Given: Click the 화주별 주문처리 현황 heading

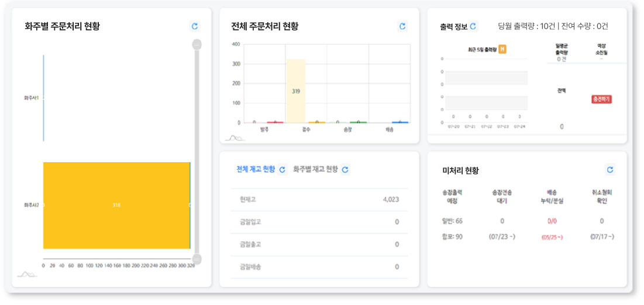Looking at the screenshot, I should [62, 27].
